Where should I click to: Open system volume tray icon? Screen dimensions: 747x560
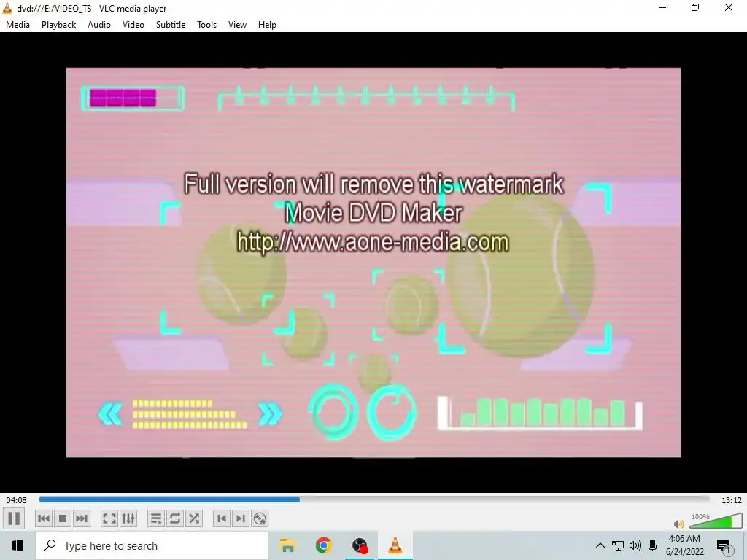click(x=635, y=545)
